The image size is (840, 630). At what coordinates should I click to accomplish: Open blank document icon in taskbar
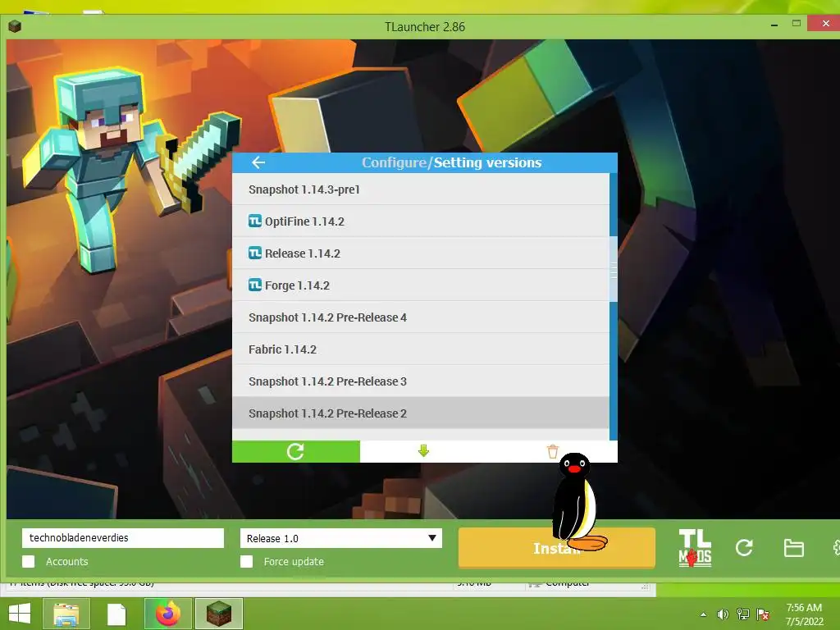point(116,614)
